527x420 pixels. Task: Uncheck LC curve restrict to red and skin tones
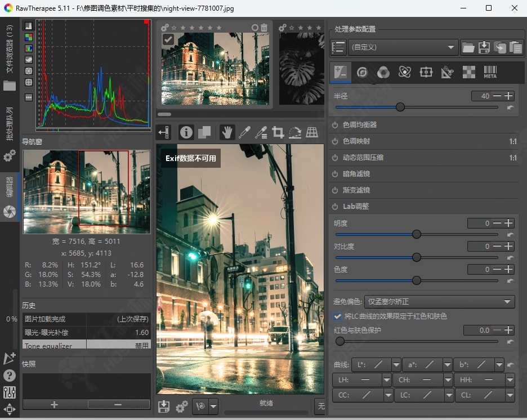point(338,316)
